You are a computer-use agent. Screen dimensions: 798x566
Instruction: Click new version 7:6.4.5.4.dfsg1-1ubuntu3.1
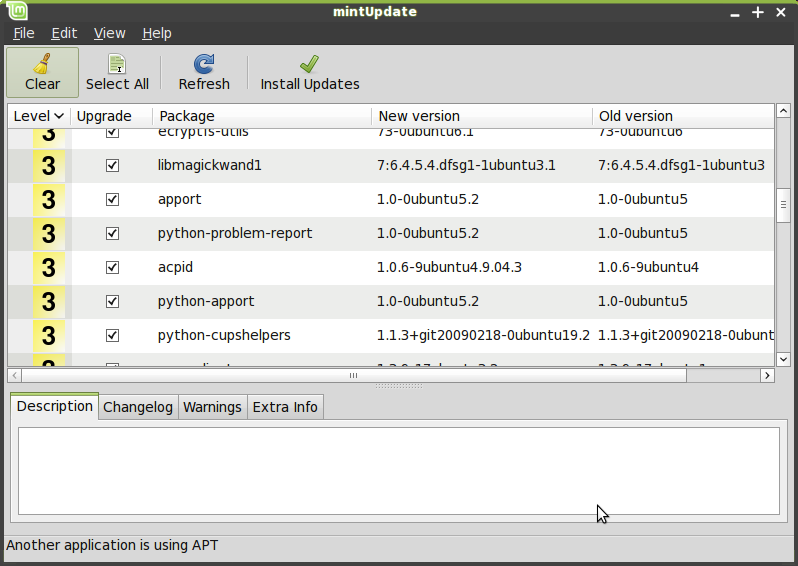pos(466,165)
